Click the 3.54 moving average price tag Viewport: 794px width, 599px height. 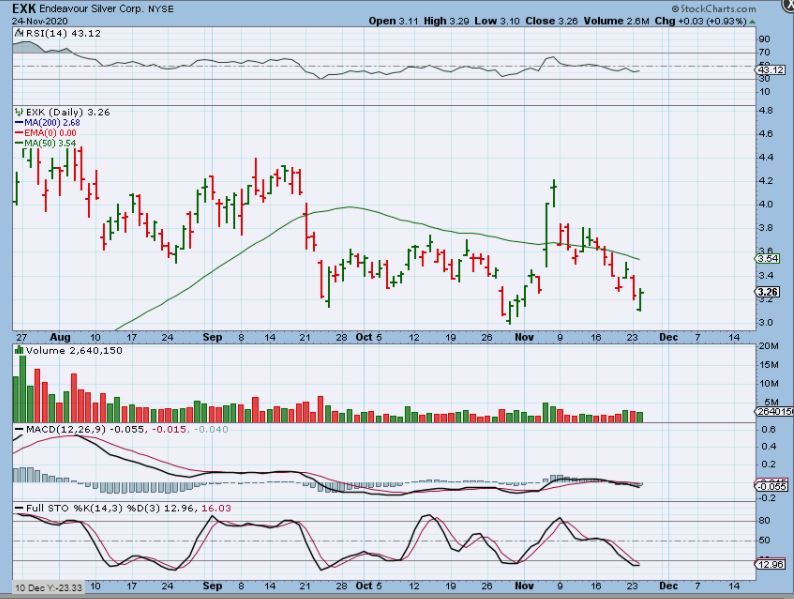[768, 259]
